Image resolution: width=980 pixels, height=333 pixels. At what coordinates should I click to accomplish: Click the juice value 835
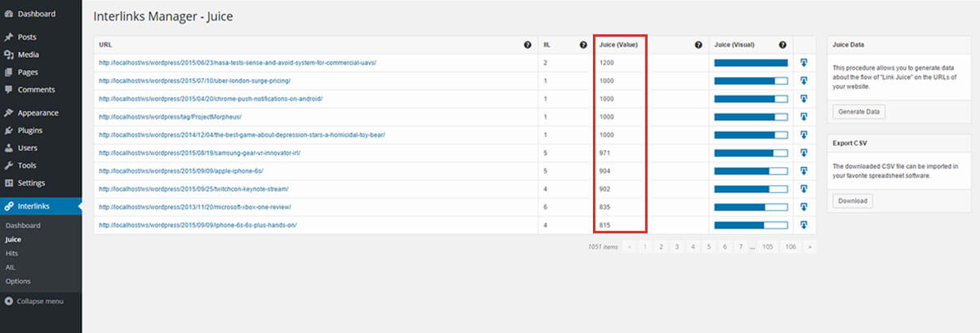(604, 206)
